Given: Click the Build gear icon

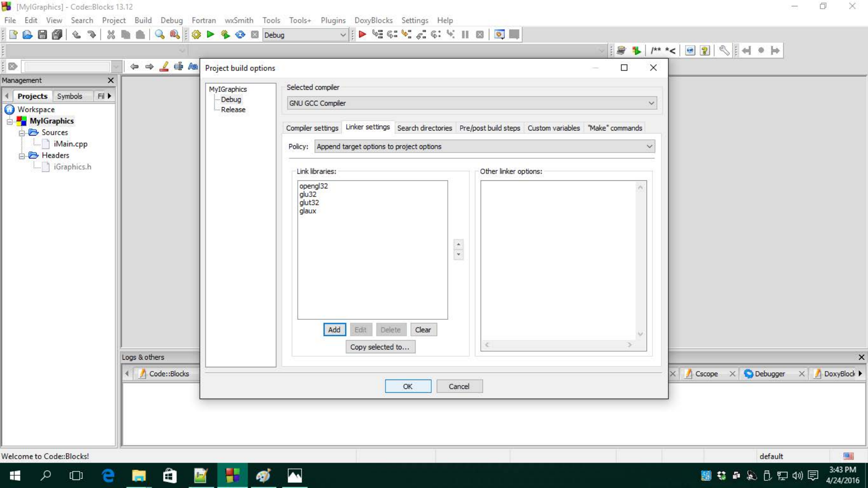Looking at the screenshot, I should tap(196, 35).
